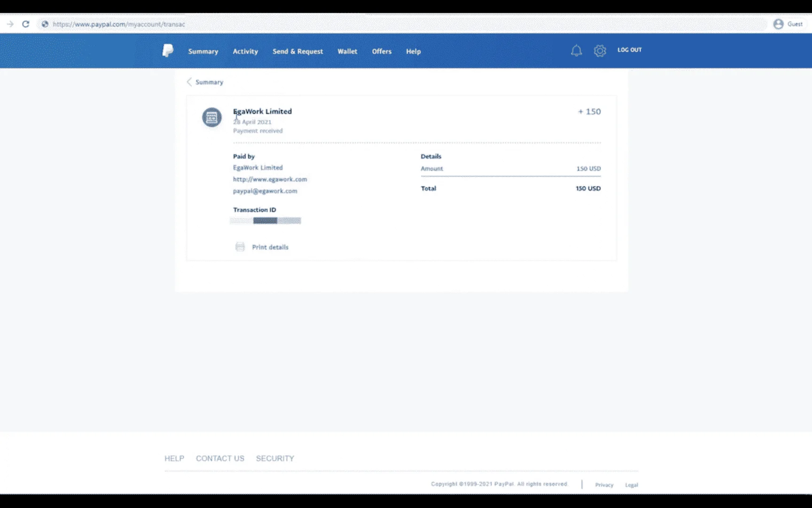Click the 28 April 2021 date

tap(252, 122)
